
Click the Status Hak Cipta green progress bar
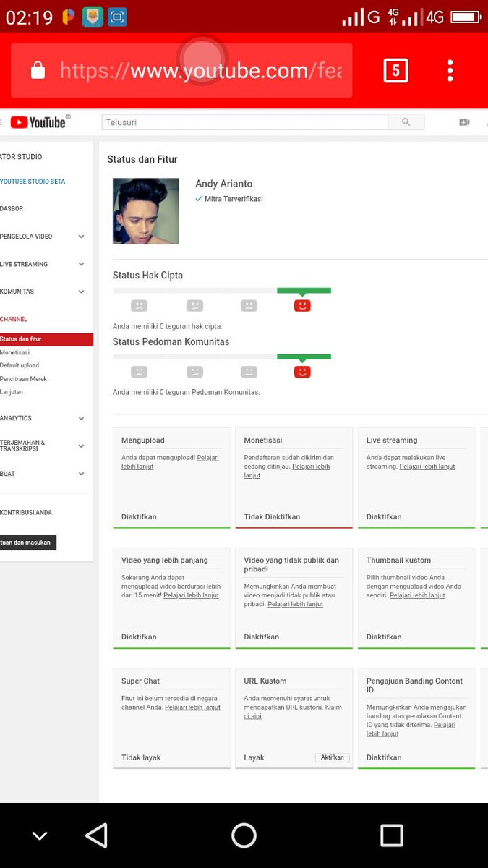pyautogui.click(x=304, y=290)
